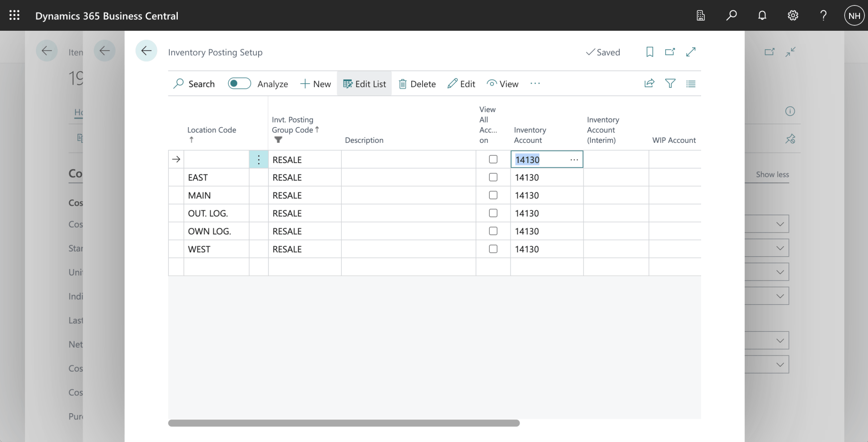Open the Inventory Account lookup ellipsis
The width and height of the screenshot is (868, 442).
[574, 160]
